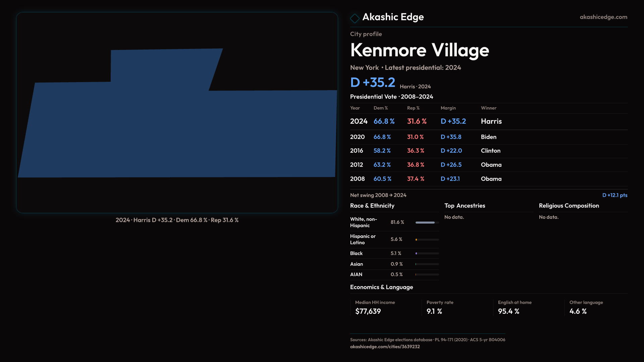The height and width of the screenshot is (362, 644).
Task: Click the Dem % column header
Action: (x=380, y=108)
